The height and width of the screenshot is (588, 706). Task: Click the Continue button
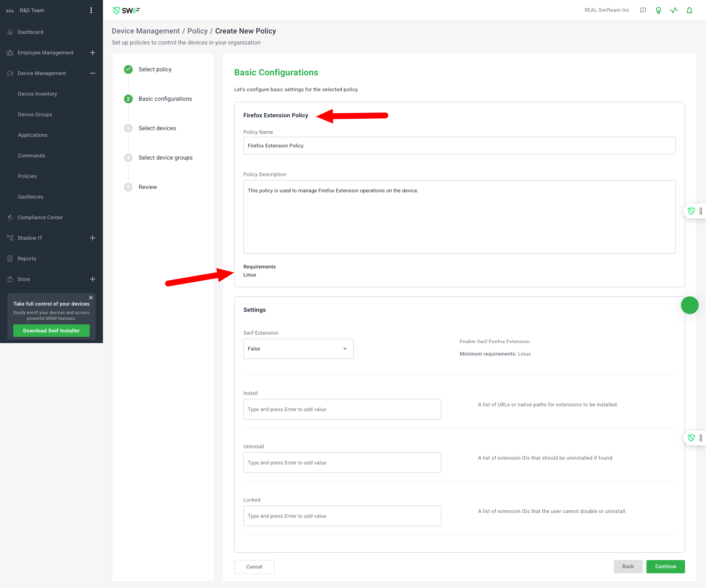665,566
